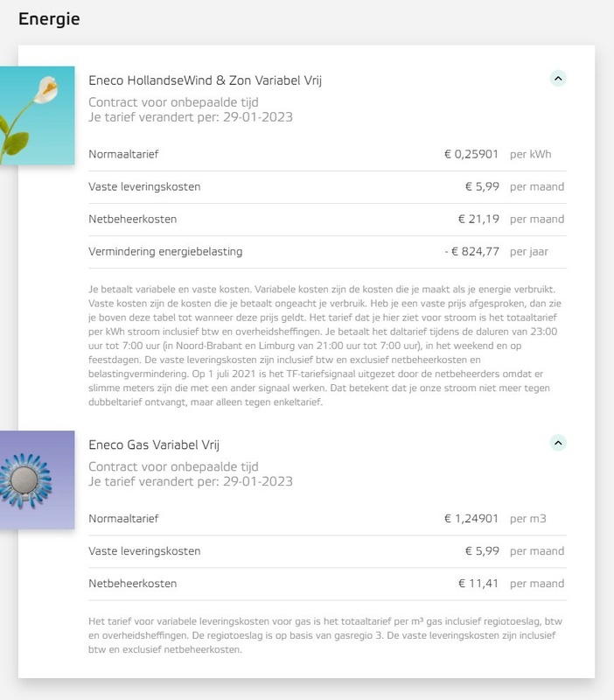Click the electricity Normaaltarief label
Image resolution: width=614 pixels, height=700 pixels.
(123, 154)
